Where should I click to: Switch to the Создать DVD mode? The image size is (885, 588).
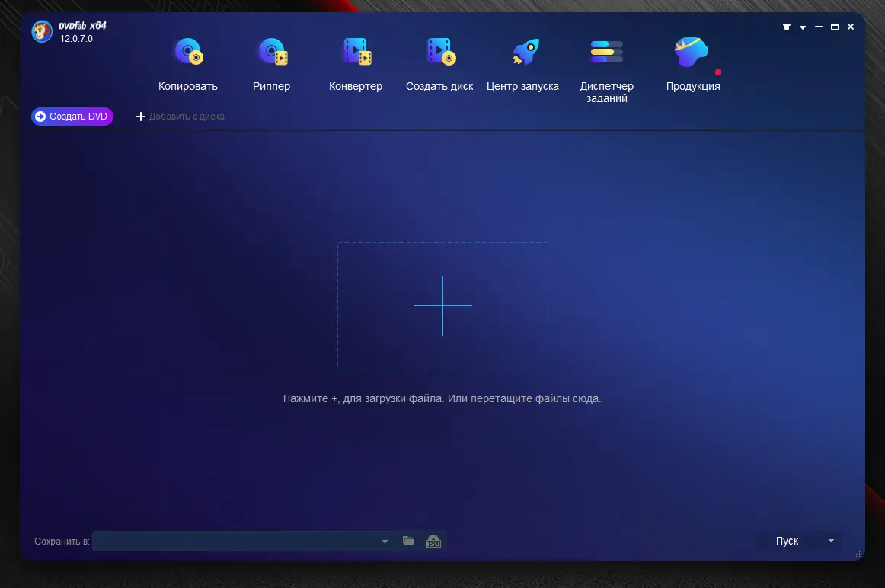72,116
